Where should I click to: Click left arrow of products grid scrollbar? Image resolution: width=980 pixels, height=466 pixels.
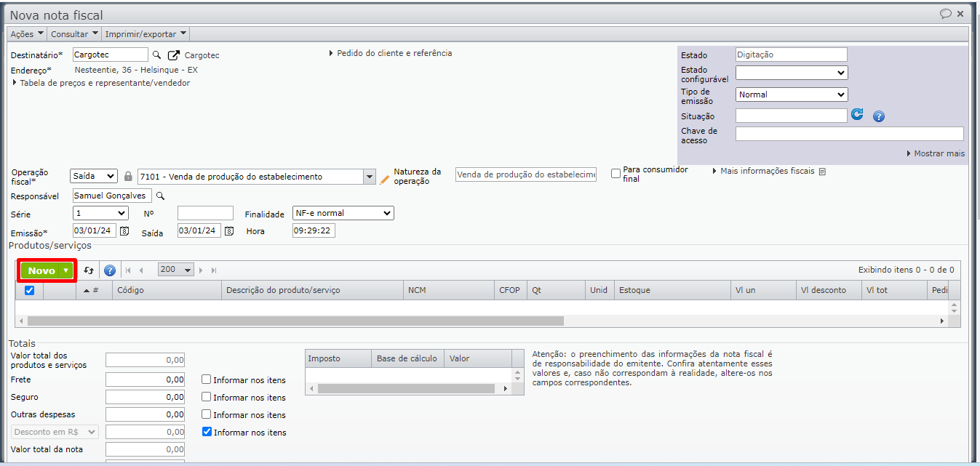pyautogui.click(x=21, y=321)
